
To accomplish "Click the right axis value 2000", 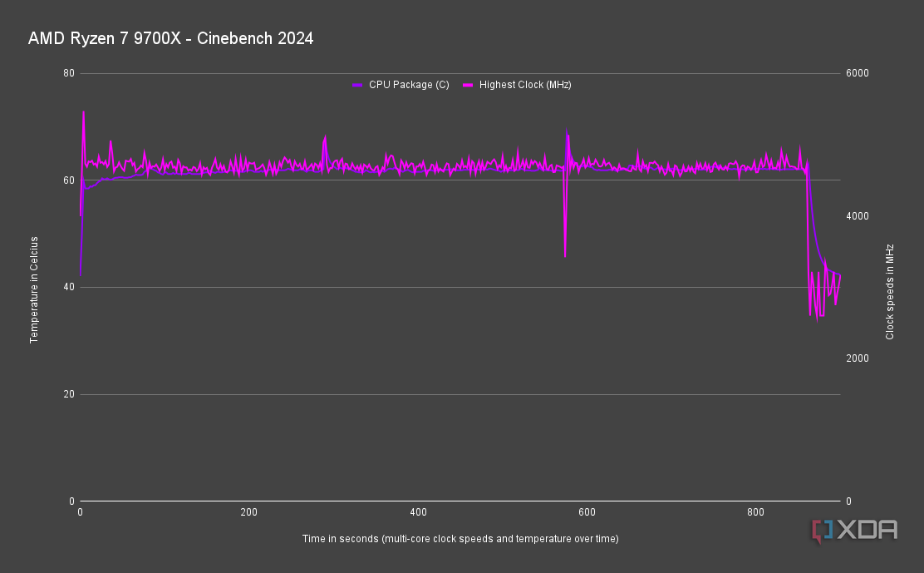I will pyautogui.click(x=858, y=358).
